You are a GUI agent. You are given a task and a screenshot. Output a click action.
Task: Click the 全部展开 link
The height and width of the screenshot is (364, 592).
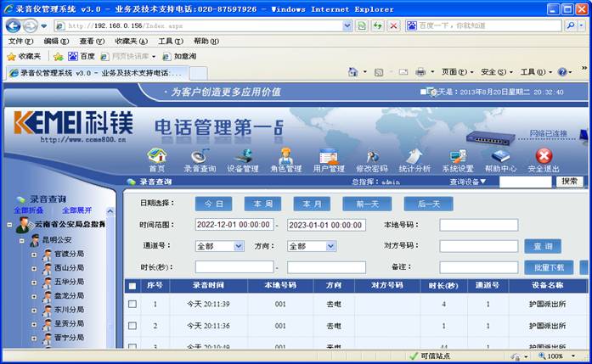tap(77, 210)
